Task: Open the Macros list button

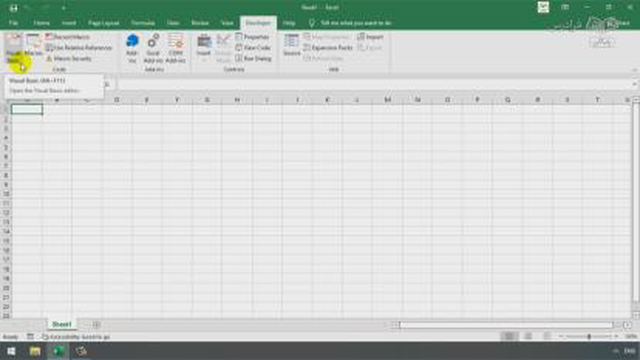Action: point(33,46)
